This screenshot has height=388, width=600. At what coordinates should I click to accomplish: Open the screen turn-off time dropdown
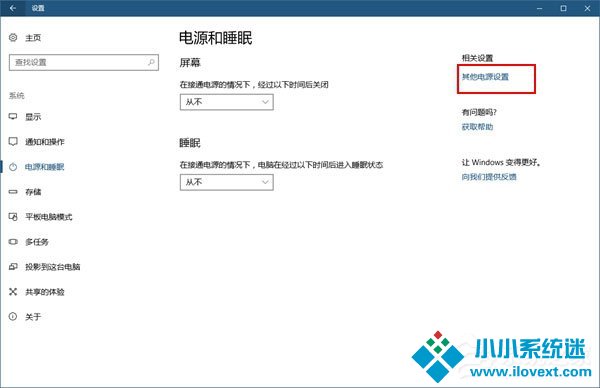[227, 102]
